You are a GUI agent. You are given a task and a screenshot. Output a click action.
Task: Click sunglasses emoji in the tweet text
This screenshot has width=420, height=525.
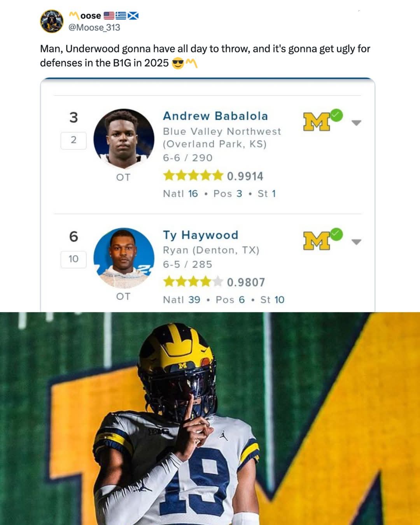pos(177,63)
